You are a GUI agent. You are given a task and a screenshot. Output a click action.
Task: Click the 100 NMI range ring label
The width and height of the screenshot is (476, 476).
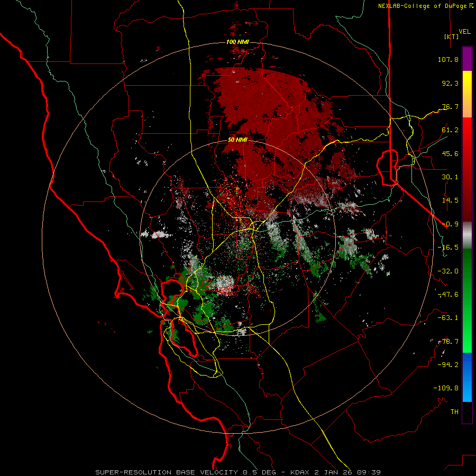coord(237,42)
